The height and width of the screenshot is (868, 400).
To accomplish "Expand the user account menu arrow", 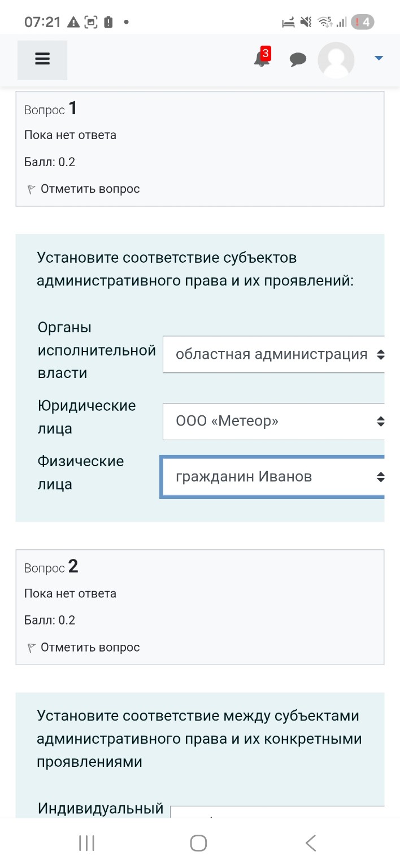I will [x=377, y=58].
